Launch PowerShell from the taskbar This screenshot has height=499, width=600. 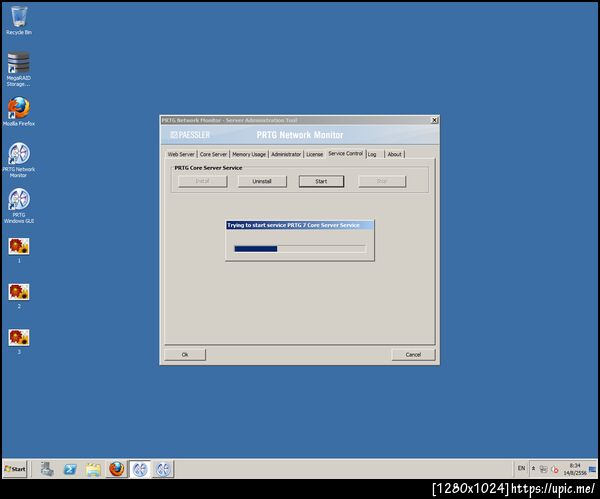click(x=70, y=469)
